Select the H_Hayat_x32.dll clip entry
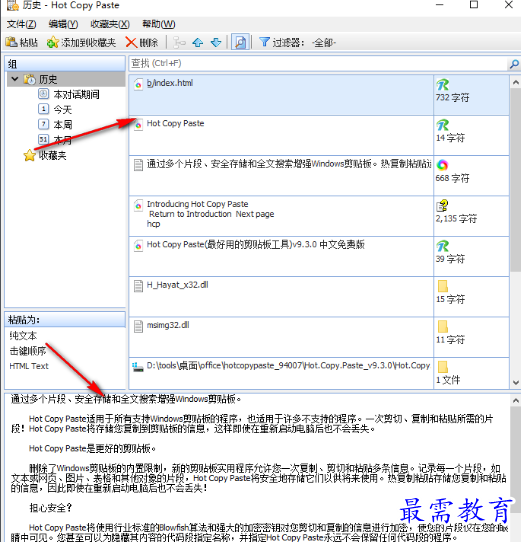Viewport: 521px width, 542px height. (x=281, y=296)
